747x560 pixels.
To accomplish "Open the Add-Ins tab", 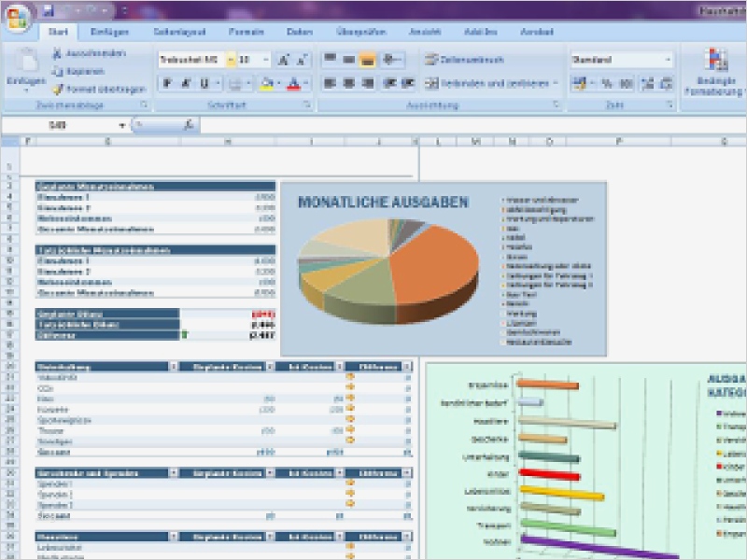I will 481,32.
